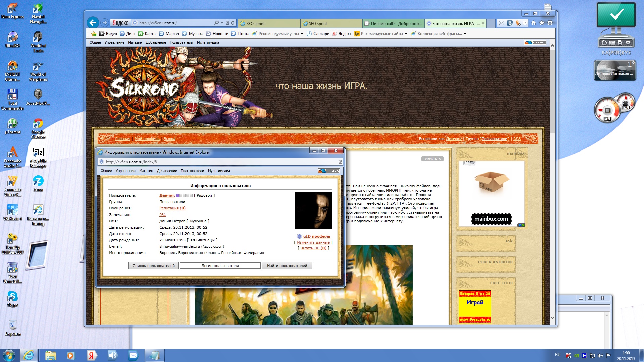Open the Пользователи menu in the popup window
This screenshot has height=362, width=644.
click(192, 171)
